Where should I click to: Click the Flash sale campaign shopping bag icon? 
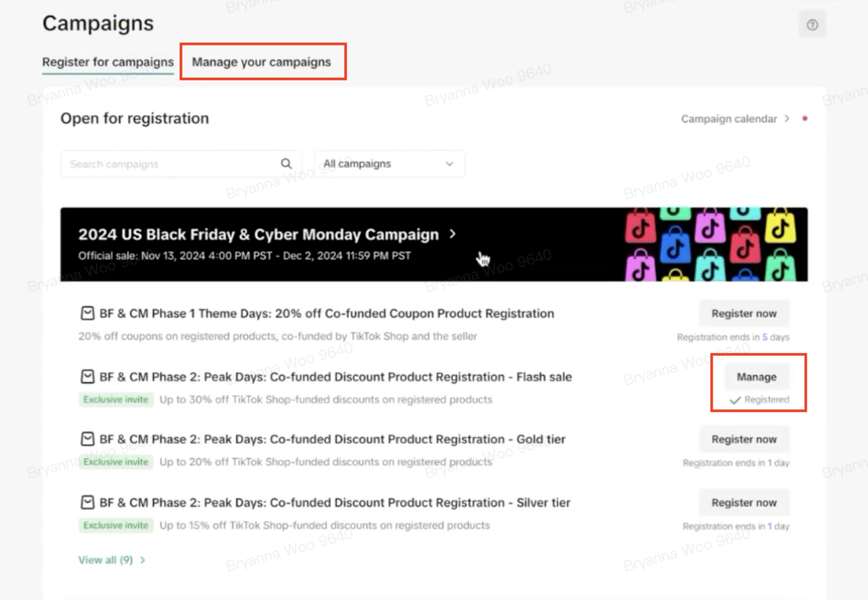tap(87, 376)
